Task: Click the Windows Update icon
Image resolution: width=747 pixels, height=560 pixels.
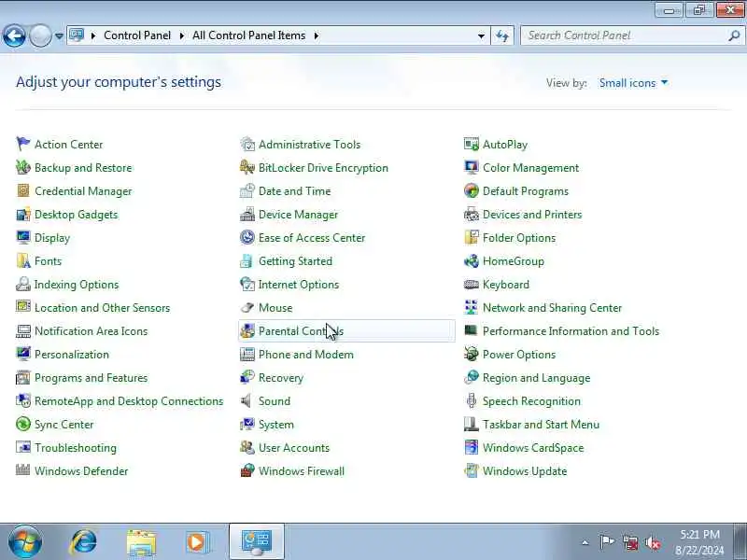Action: [x=472, y=470]
